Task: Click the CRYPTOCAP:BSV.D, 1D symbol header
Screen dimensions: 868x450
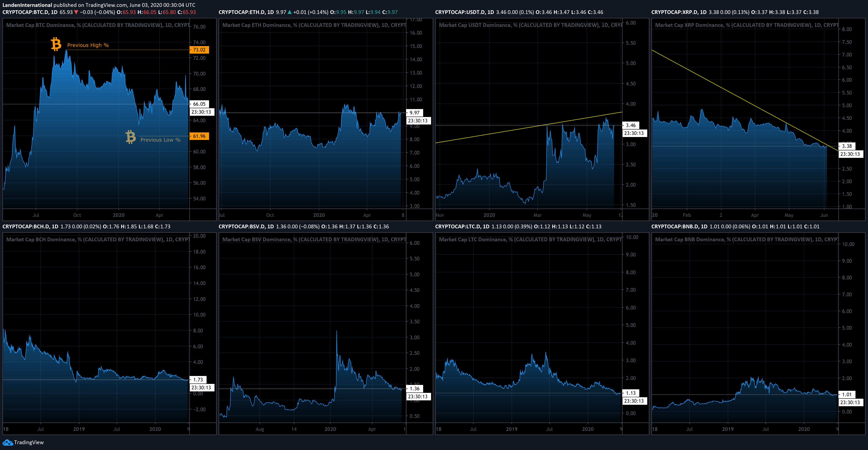Action: (246, 227)
